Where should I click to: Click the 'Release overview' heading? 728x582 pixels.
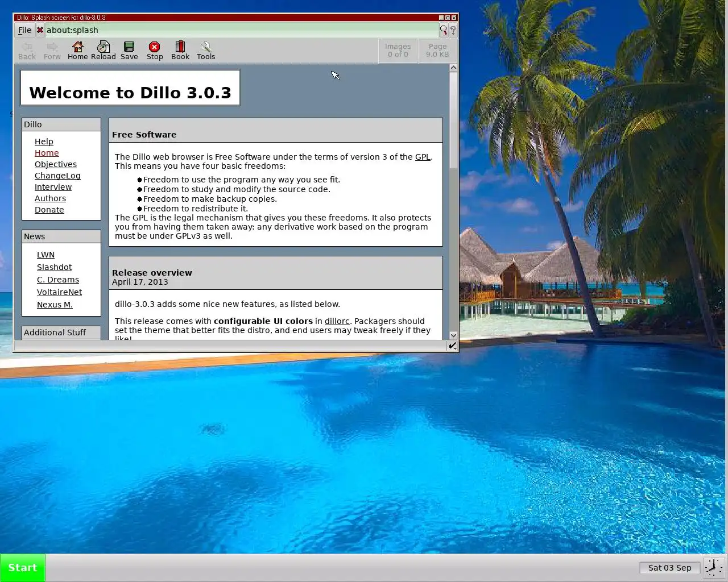point(152,273)
